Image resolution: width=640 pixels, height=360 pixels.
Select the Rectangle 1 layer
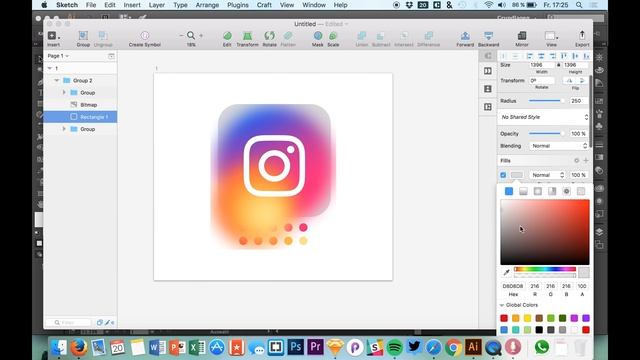80,117
